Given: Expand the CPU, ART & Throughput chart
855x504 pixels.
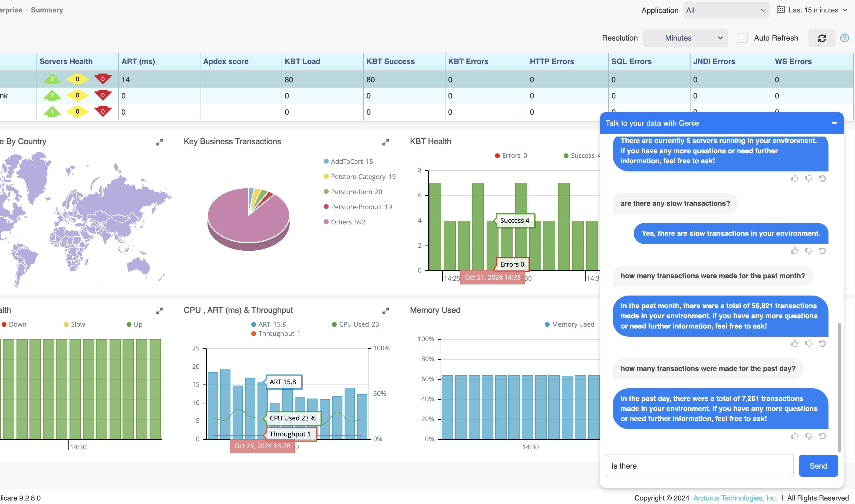Looking at the screenshot, I should [x=385, y=311].
